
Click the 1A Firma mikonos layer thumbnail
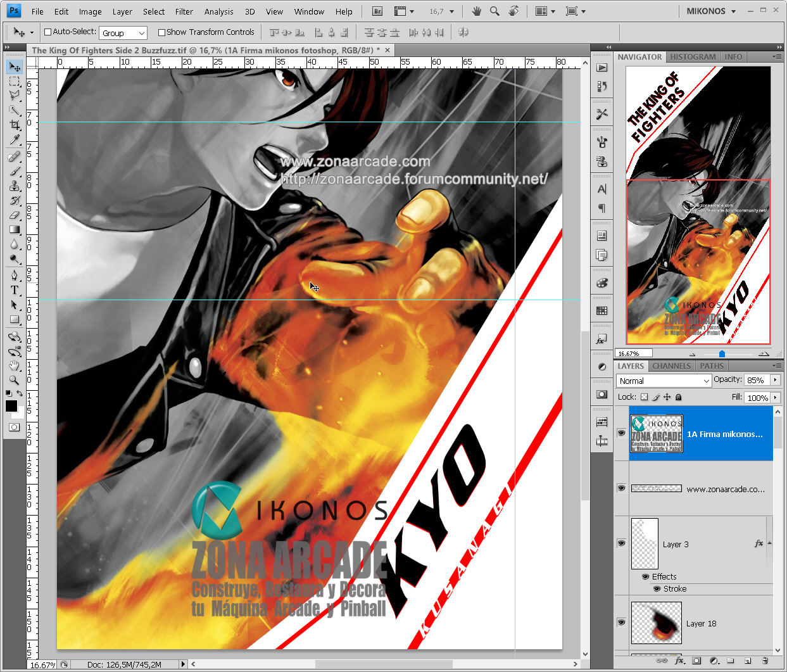pyautogui.click(x=657, y=433)
